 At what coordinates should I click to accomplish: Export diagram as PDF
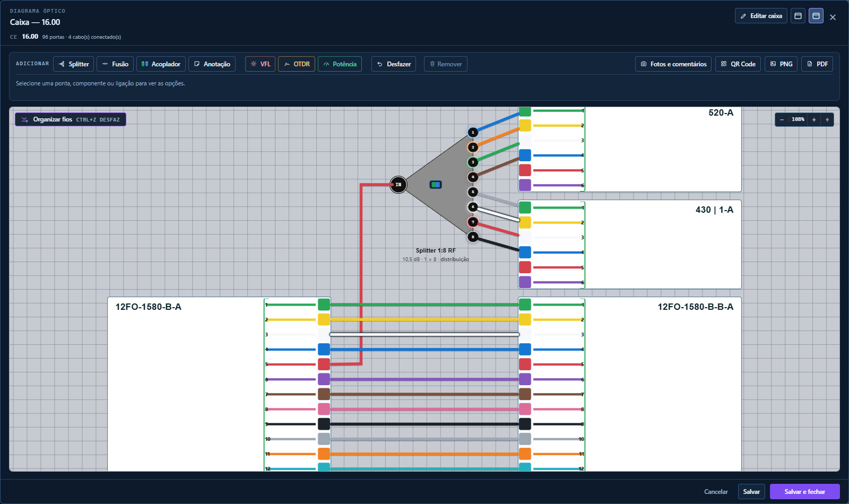pos(817,64)
